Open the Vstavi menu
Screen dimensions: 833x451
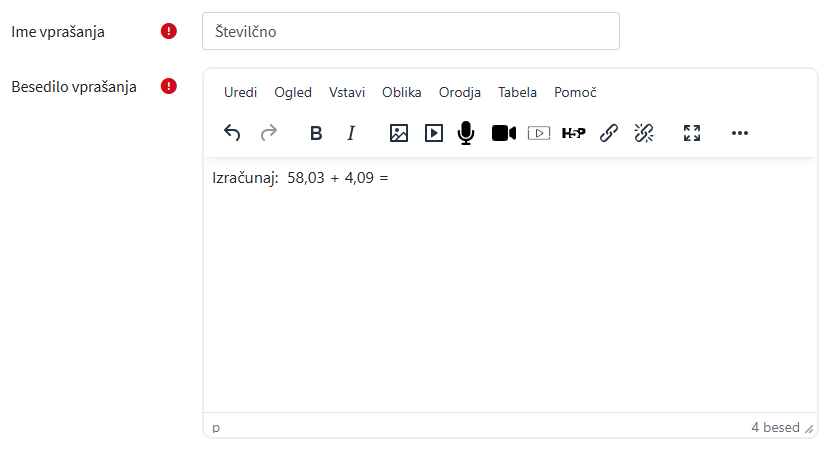coord(347,92)
